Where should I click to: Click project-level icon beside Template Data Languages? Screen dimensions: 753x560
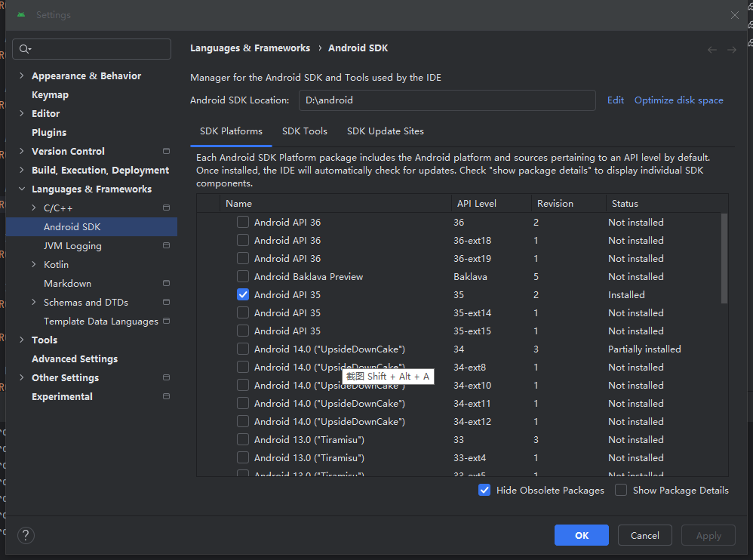[166, 321]
